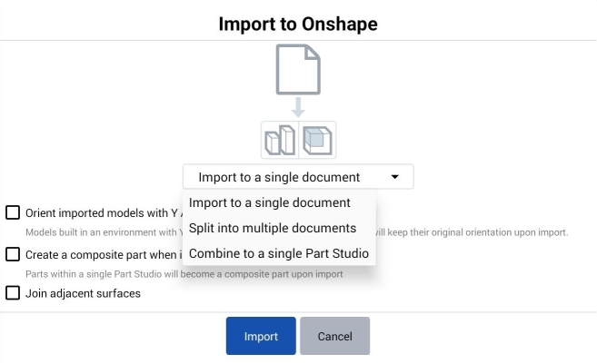This screenshot has width=597, height=364.
Task: Click the blank document file icon
Action: pos(298,70)
